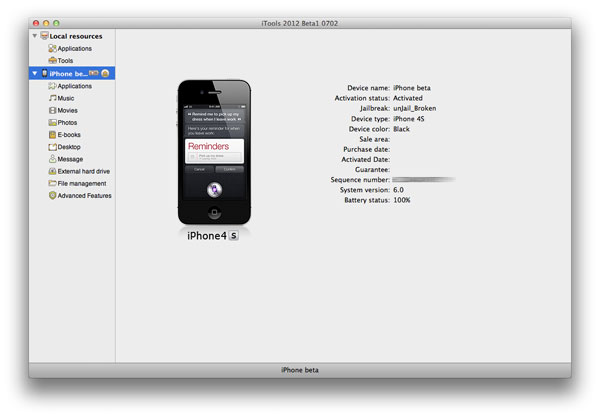Close the iTools window with red button
The width and height of the screenshot is (600, 418).
coord(36,23)
